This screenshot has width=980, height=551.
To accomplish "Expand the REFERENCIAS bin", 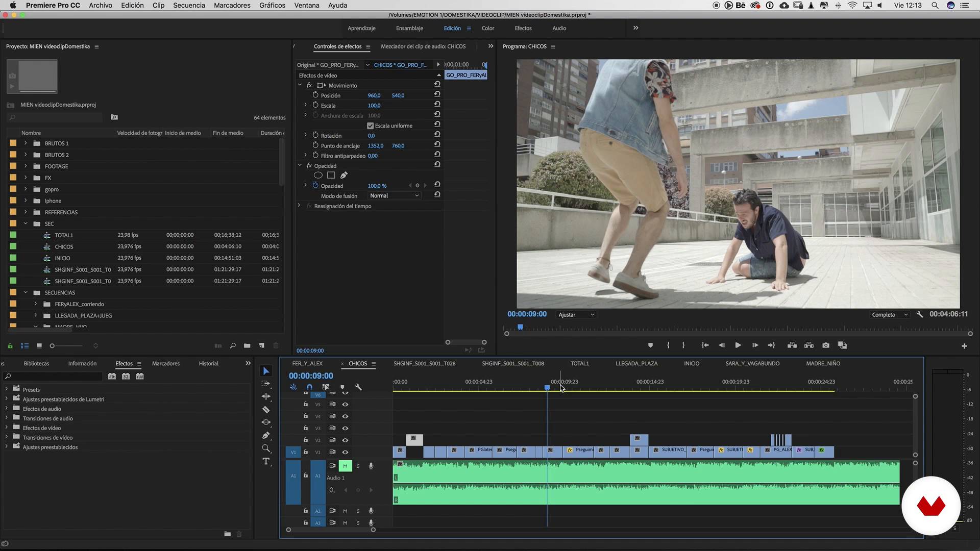I will pyautogui.click(x=25, y=212).
